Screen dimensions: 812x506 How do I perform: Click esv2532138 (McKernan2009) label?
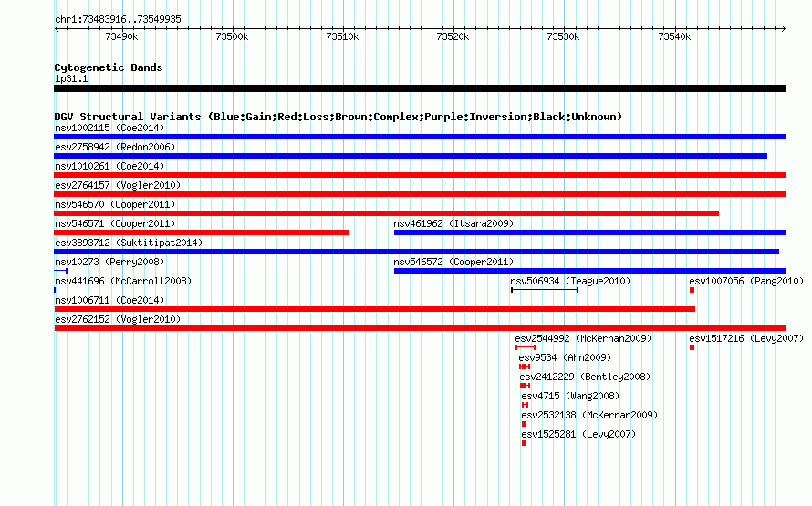pyautogui.click(x=589, y=415)
